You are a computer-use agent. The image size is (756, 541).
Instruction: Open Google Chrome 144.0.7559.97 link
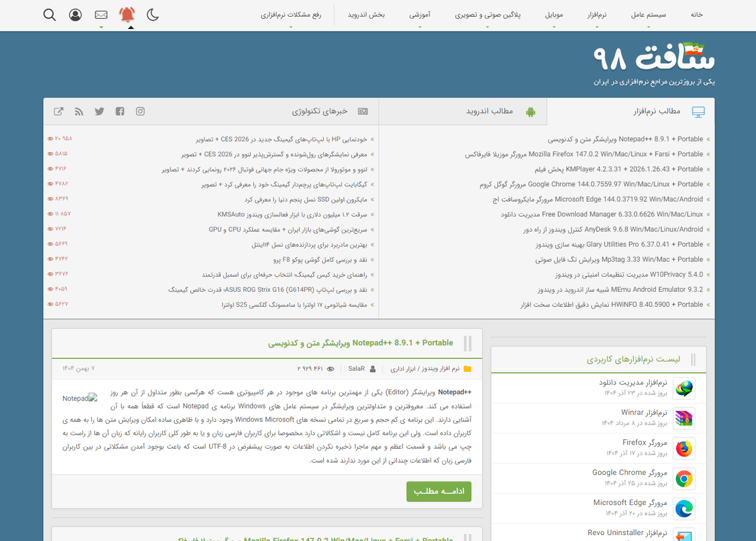point(591,184)
